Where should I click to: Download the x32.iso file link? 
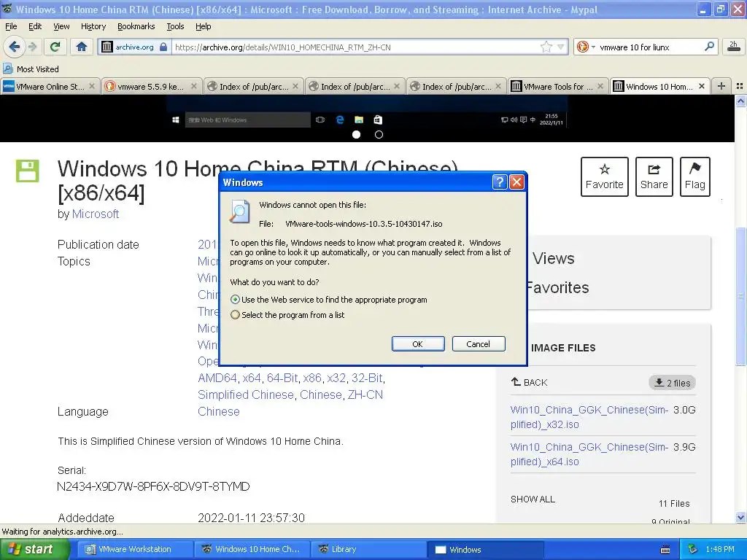589,416
